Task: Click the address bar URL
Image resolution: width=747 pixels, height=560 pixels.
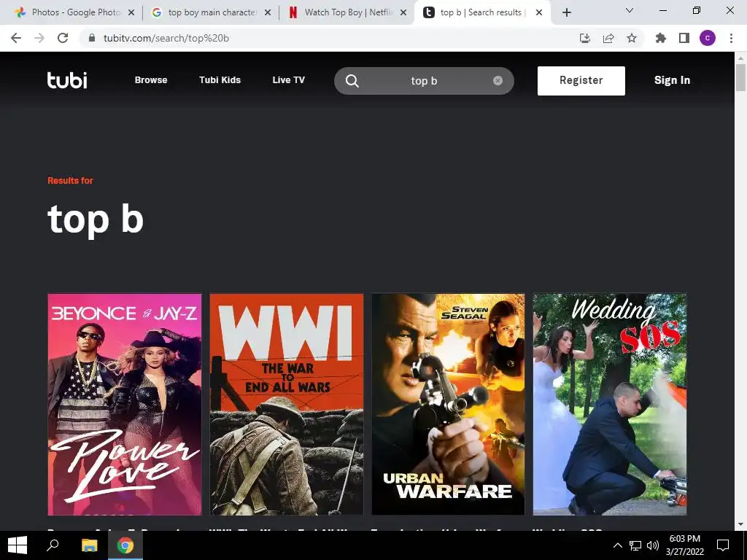Action: point(166,38)
